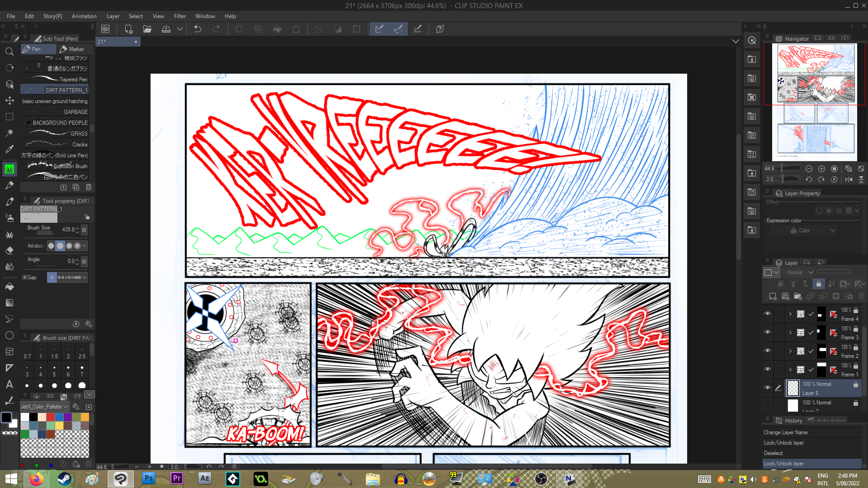Screen dimensions: 868x488
Task: Toggle Lock Layer button in layer panel
Action: 819,284
